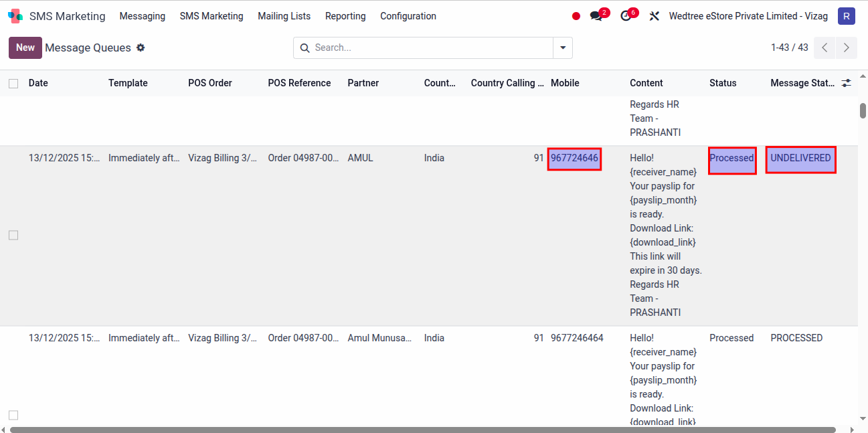This screenshot has height=433, width=868.
Task: Go back with the previous page arrow
Action: click(824, 48)
